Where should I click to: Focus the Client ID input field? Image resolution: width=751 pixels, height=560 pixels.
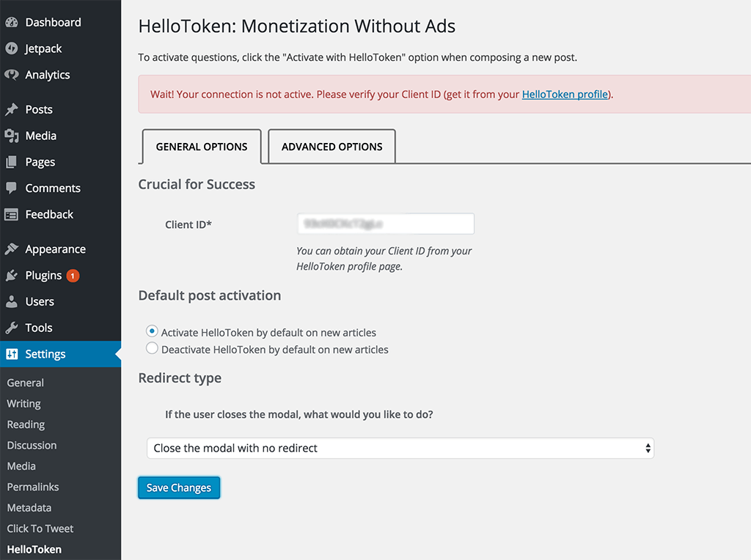[x=386, y=224]
